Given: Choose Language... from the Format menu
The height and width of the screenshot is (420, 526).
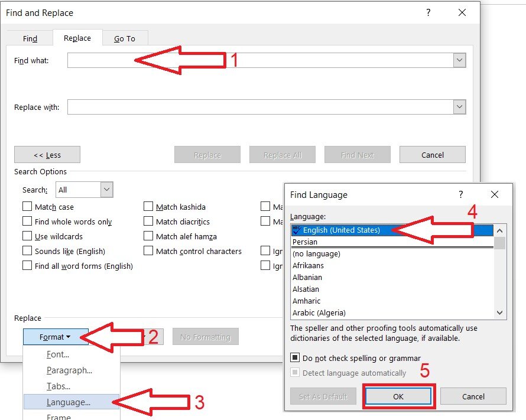Looking at the screenshot, I should pyautogui.click(x=69, y=402).
